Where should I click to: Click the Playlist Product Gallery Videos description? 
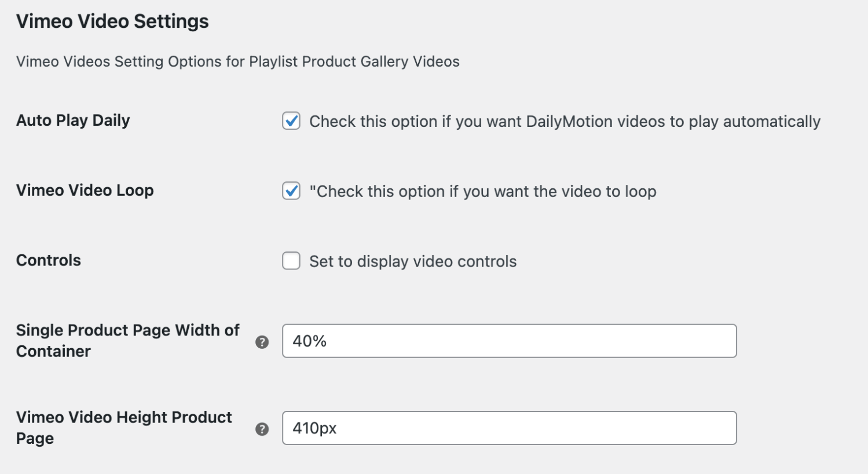point(237,61)
